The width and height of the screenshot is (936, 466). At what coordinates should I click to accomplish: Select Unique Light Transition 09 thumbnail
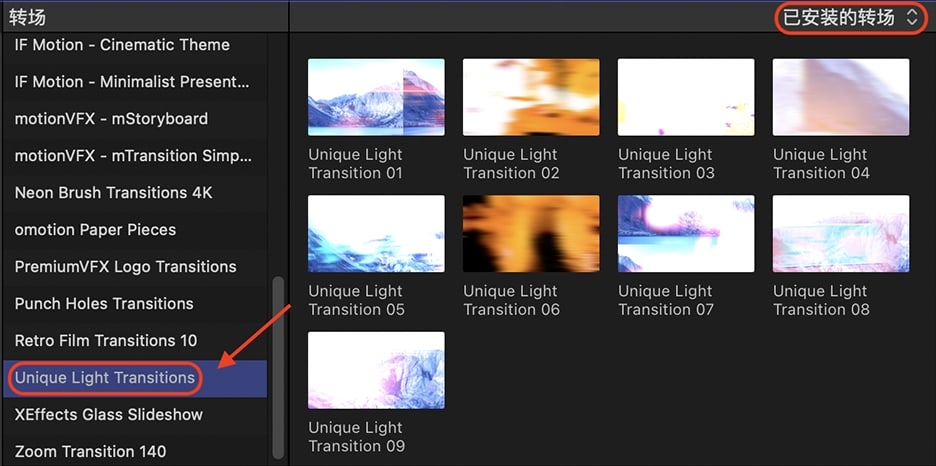[376, 371]
